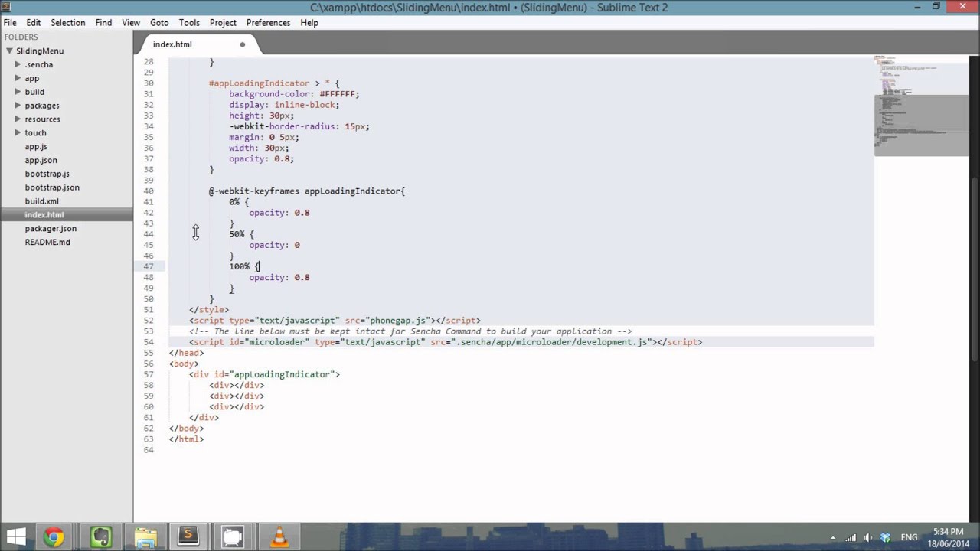Collapse the SlidingMenu root folder
Screen dimensions: 980x551
point(9,51)
